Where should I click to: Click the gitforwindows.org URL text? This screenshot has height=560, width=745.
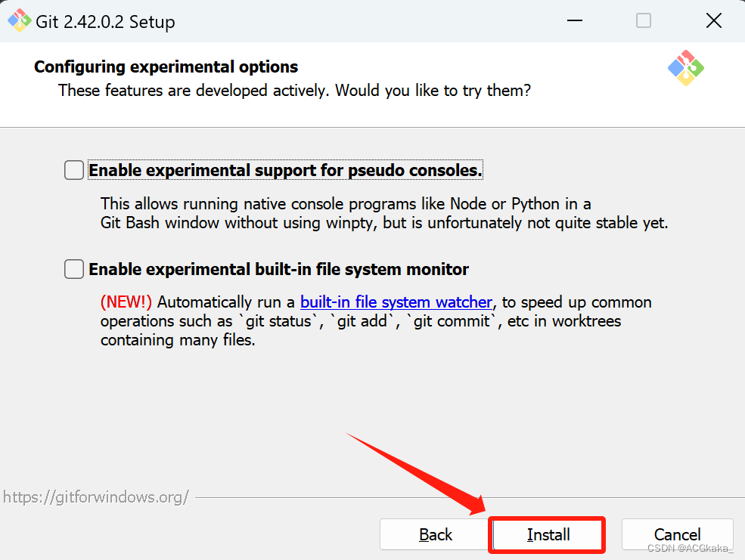tap(95, 497)
